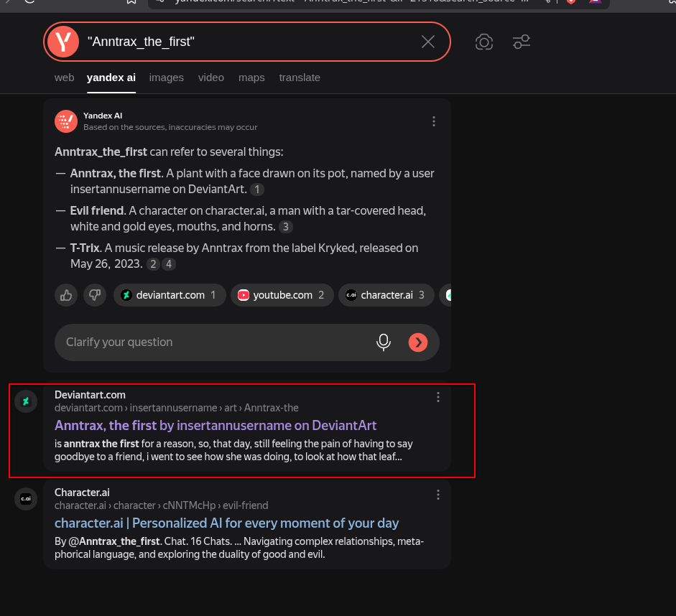Click the Yandex logo icon
Image resolution: width=676 pixels, height=616 pixels.
63,42
